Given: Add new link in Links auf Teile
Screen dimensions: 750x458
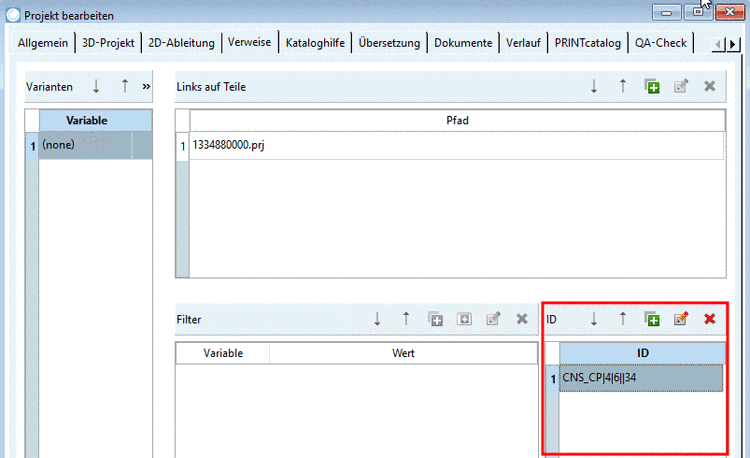Looking at the screenshot, I should [652, 87].
